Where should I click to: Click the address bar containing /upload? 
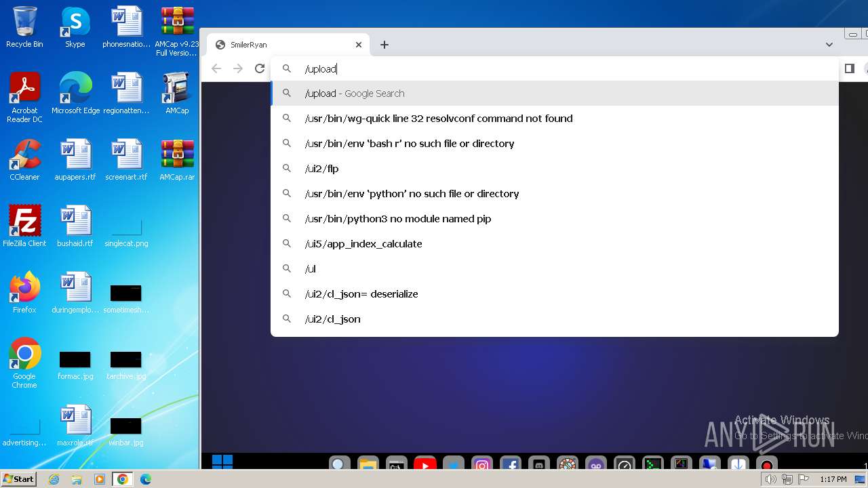coord(555,68)
